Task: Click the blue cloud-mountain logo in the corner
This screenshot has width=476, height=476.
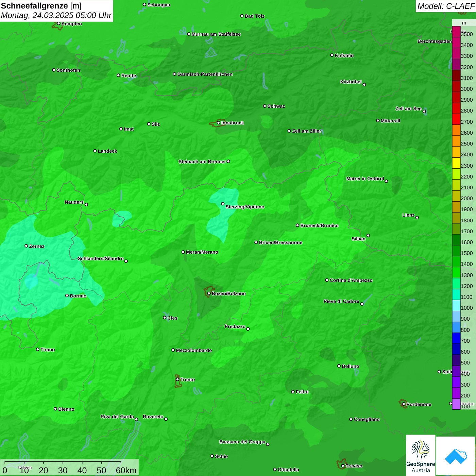Action: pyautogui.click(x=456, y=456)
